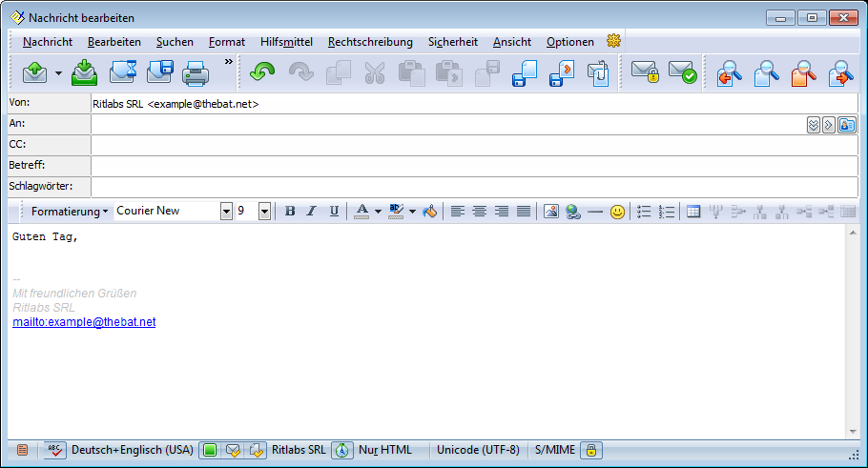Click the single-chevron button in An row
This screenshot has width=868, height=468.
click(x=828, y=125)
